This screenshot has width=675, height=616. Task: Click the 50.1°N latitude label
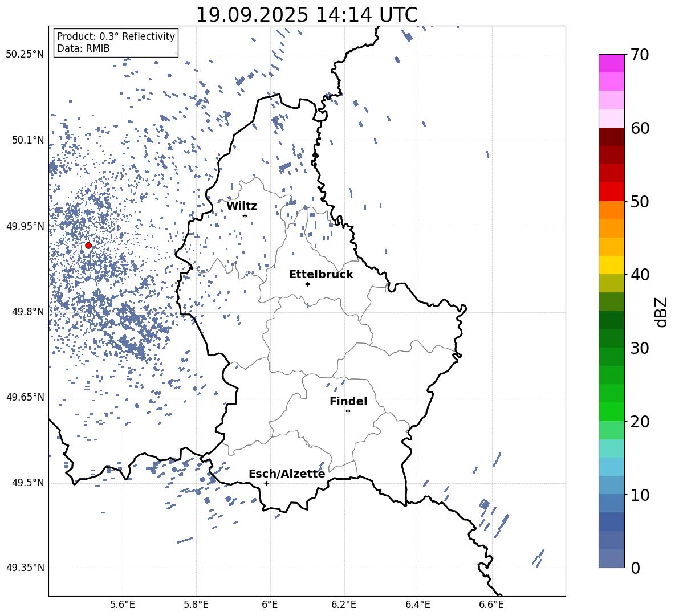pos(29,140)
